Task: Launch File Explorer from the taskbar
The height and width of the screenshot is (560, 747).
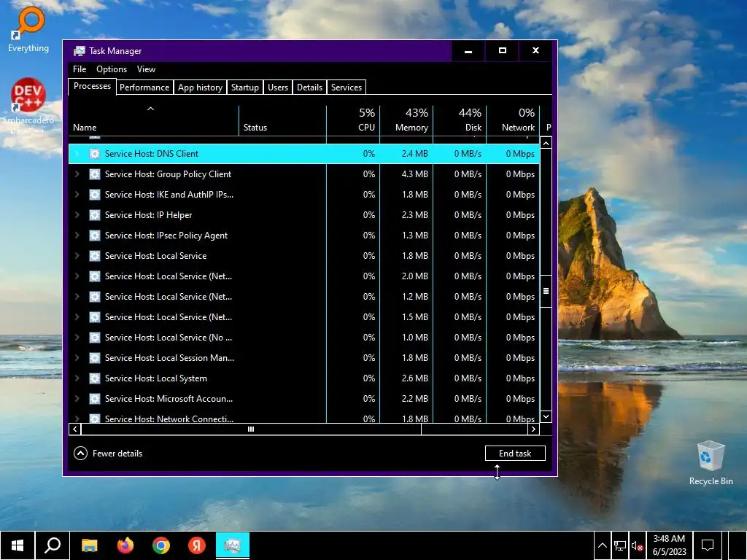Action: 89,545
